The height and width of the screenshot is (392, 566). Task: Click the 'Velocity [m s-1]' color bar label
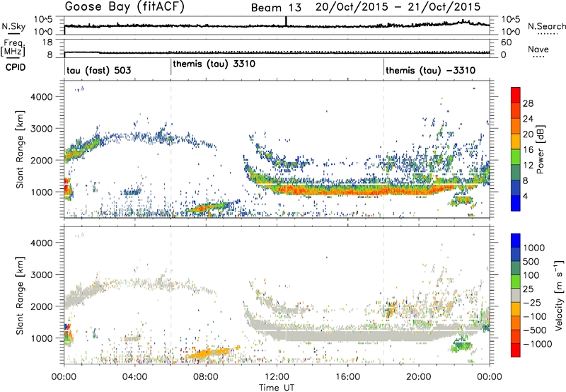[x=560, y=295]
